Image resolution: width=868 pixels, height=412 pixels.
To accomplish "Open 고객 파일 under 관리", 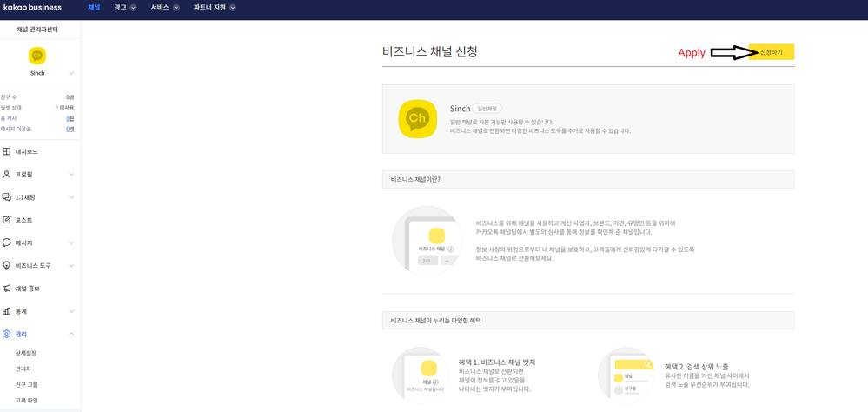I will point(27,400).
